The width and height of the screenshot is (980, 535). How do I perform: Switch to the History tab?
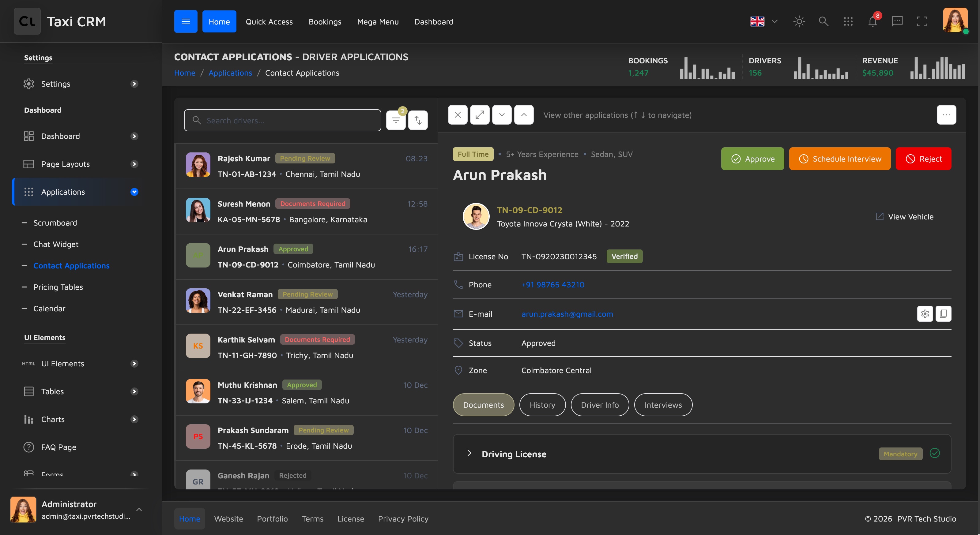point(542,405)
